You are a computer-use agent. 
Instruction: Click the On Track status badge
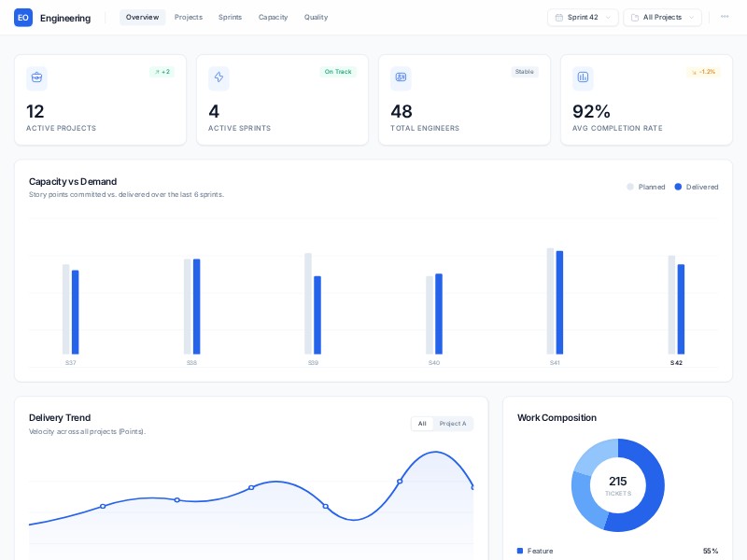coord(337,71)
